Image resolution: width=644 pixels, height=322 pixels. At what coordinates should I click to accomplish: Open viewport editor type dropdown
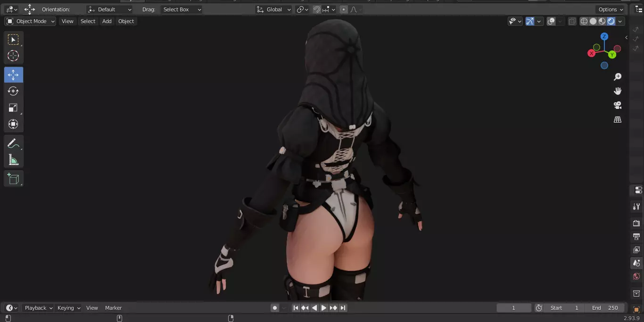point(11,9)
